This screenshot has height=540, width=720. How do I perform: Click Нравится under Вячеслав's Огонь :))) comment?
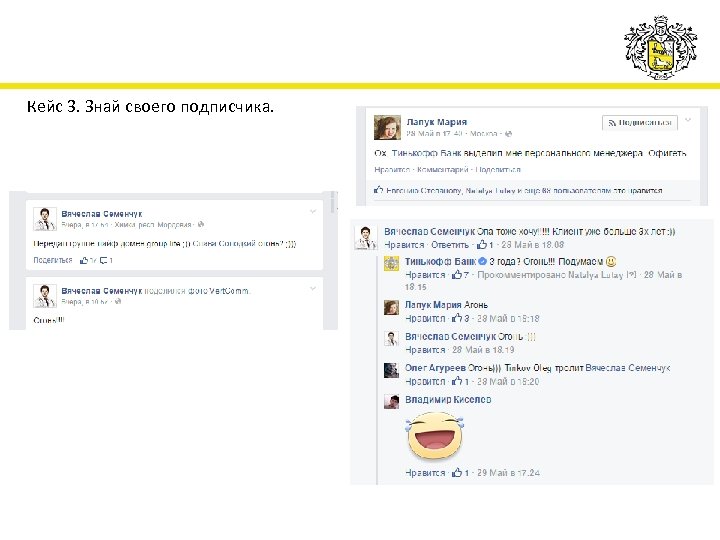point(425,350)
